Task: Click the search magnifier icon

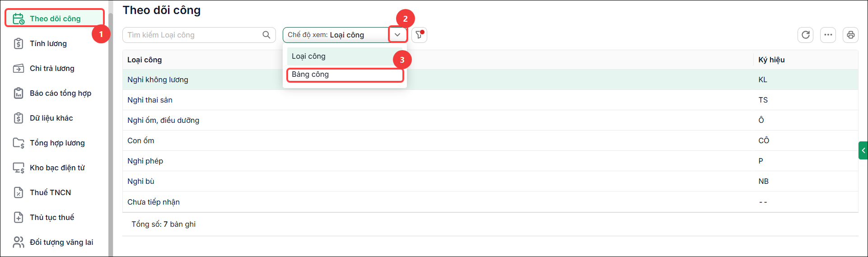Action: [x=266, y=35]
